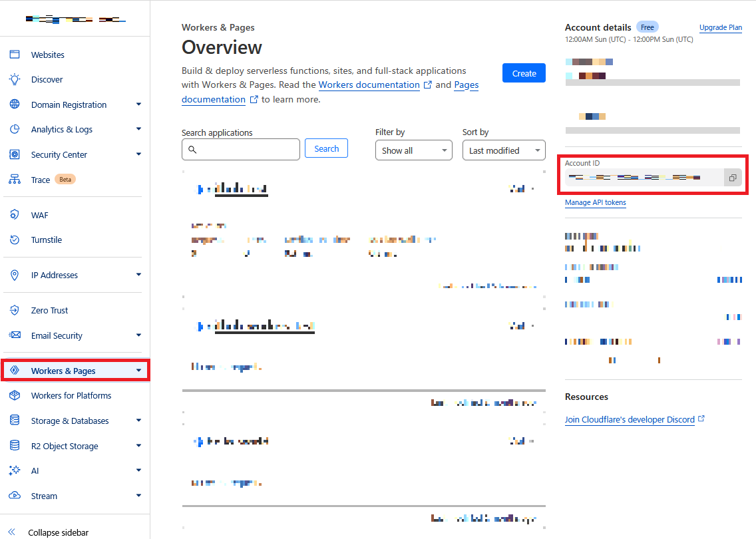Click the "Account details" heading

598,27
